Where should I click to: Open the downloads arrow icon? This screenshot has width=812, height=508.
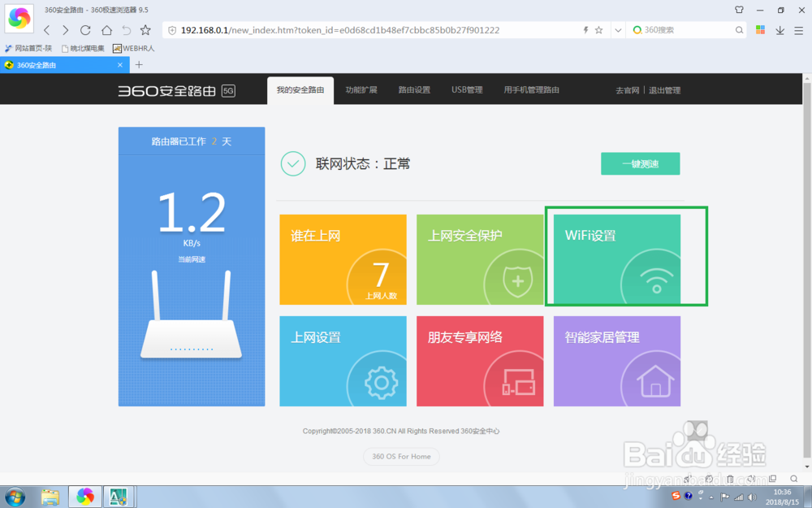[x=780, y=30]
